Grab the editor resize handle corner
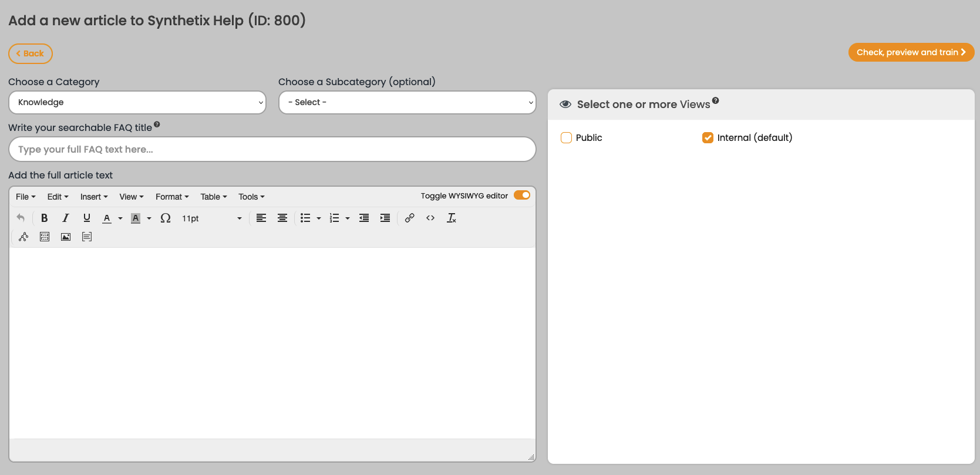This screenshot has height=475, width=980. click(531, 457)
